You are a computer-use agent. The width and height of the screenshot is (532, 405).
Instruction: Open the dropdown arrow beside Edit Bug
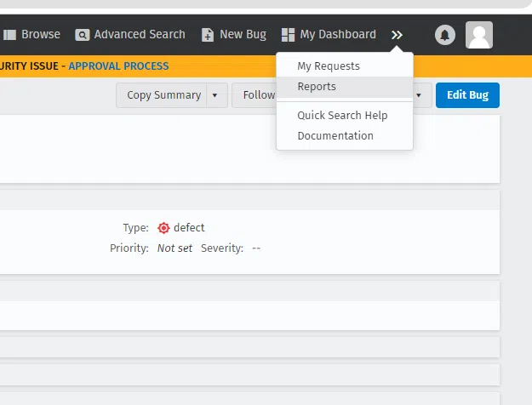419,95
